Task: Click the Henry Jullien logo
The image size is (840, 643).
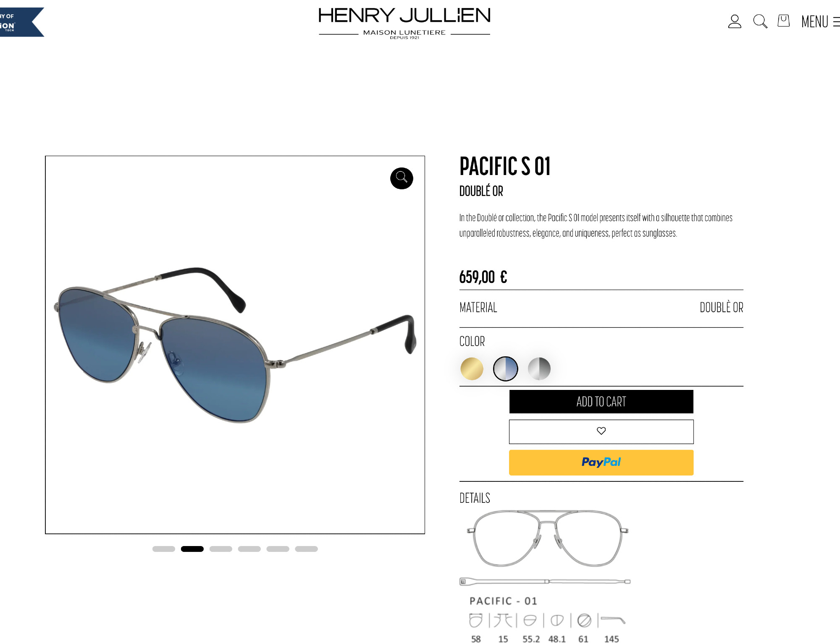Action: 404,23
